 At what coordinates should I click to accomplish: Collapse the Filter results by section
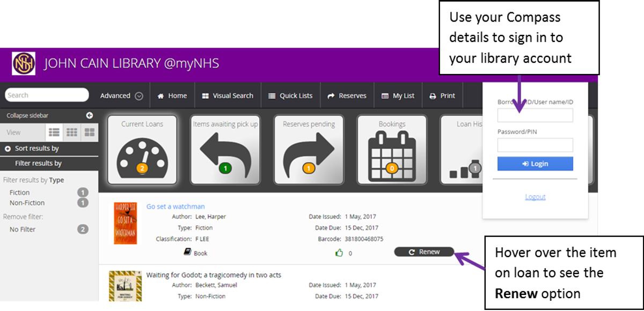pyautogui.click(x=49, y=163)
